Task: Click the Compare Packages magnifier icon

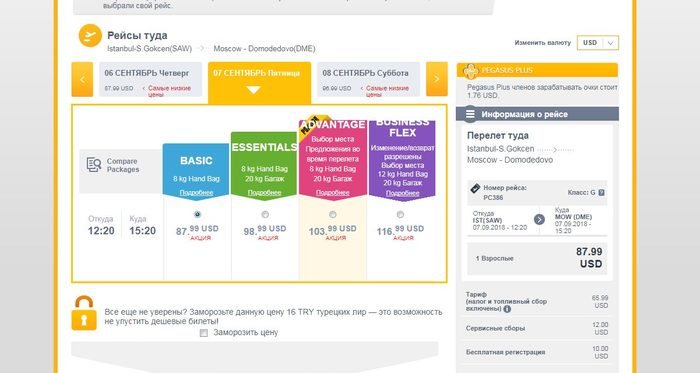Action: pos(94,165)
